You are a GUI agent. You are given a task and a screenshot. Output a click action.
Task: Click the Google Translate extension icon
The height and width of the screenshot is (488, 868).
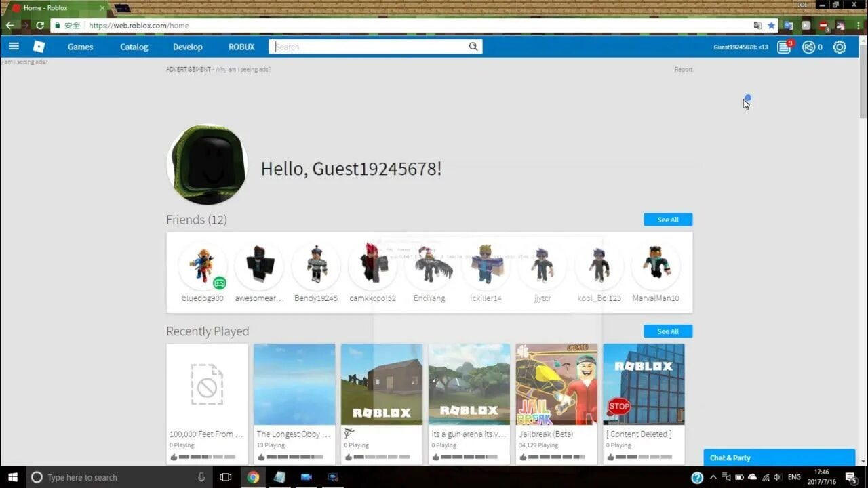(789, 26)
